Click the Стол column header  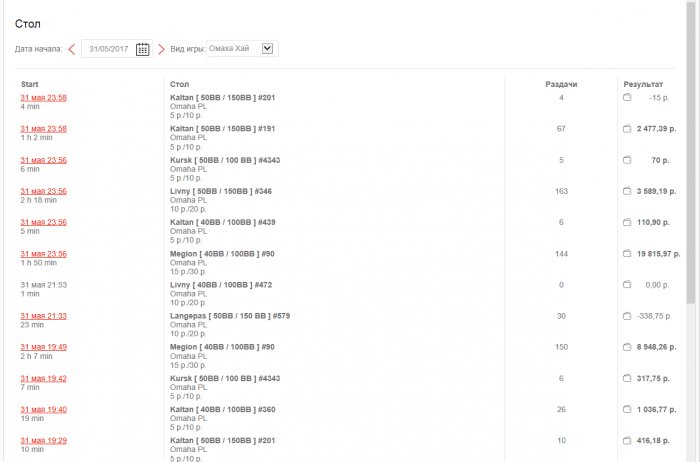click(179, 84)
